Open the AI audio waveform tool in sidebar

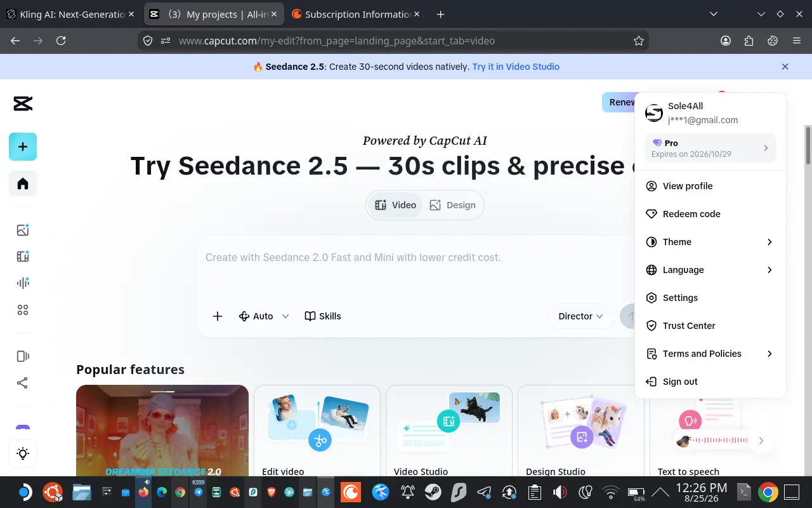(23, 283)
